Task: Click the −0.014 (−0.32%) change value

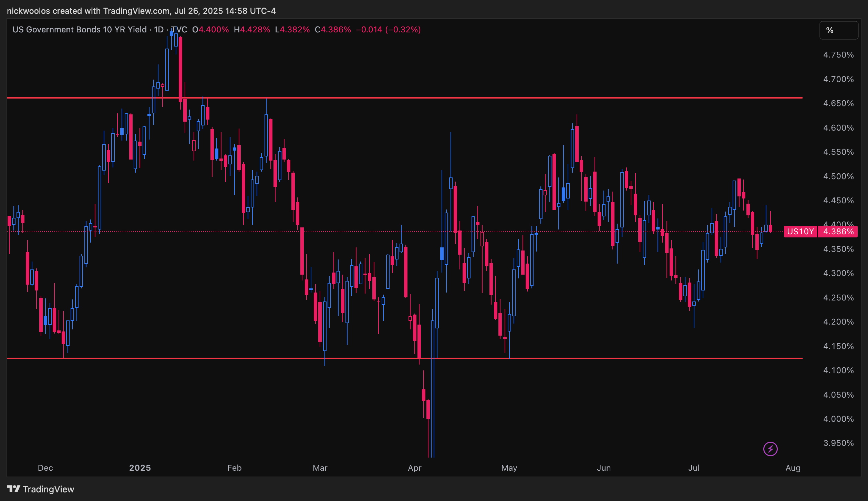Action: (388, 30)
